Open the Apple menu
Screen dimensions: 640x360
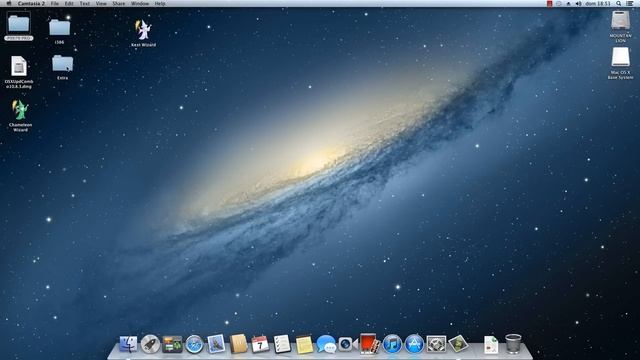click(x=9, y=3)
